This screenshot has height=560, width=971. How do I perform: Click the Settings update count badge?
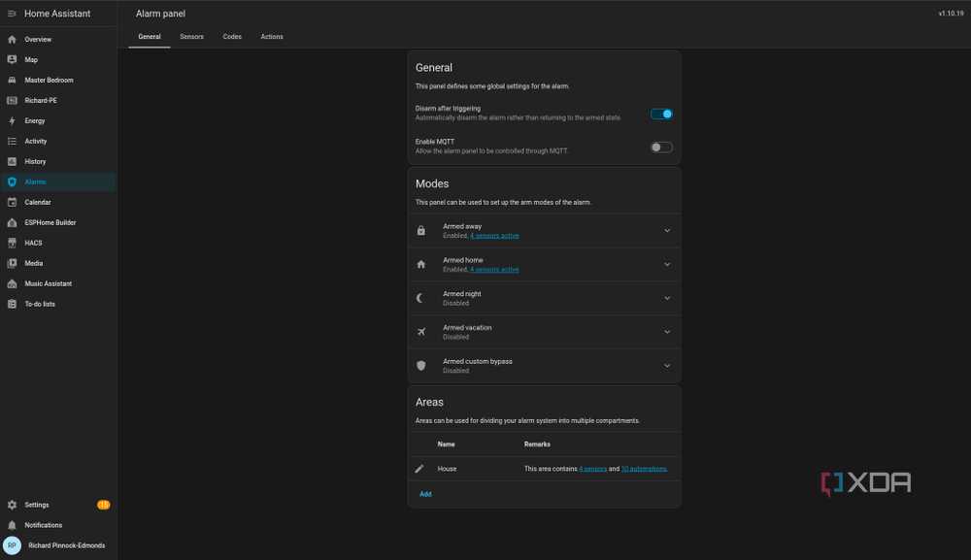tap(104, 505)
